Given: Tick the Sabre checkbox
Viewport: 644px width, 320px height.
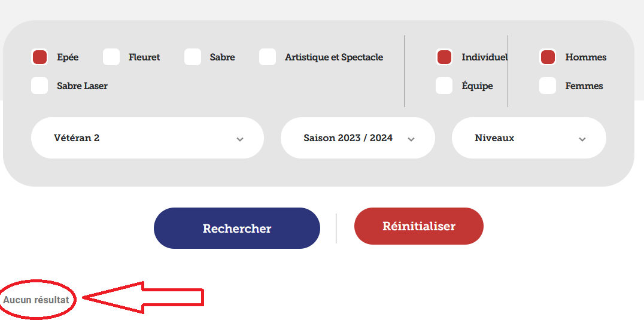Looking at the screenshot, I should [193, 57].
